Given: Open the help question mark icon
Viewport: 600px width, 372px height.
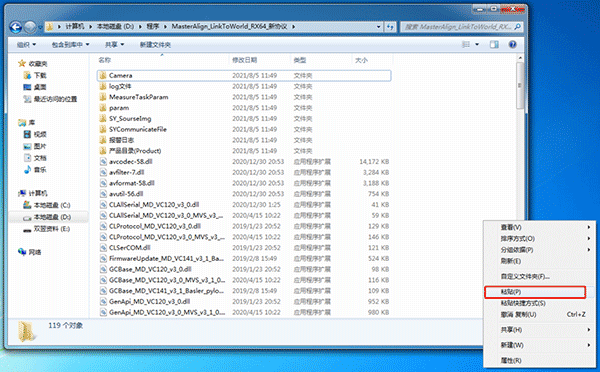Looking at the screenshot, I should 512,45.
